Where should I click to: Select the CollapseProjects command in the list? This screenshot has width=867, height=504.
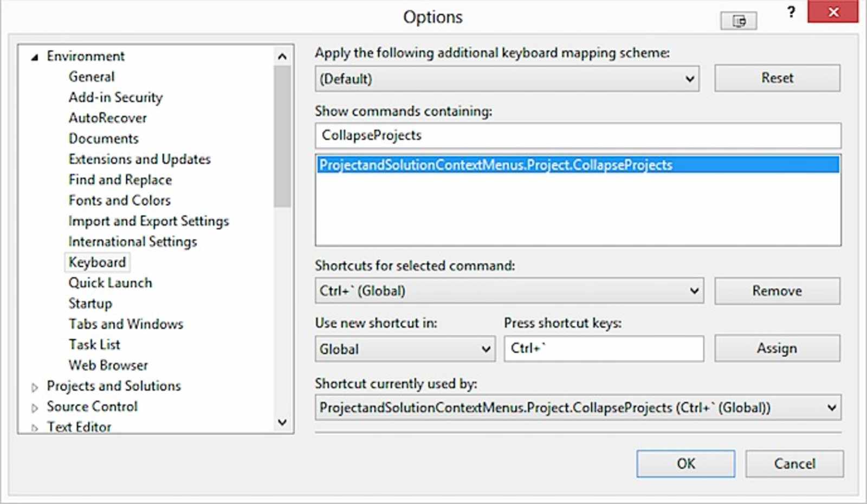coord(578,165)
